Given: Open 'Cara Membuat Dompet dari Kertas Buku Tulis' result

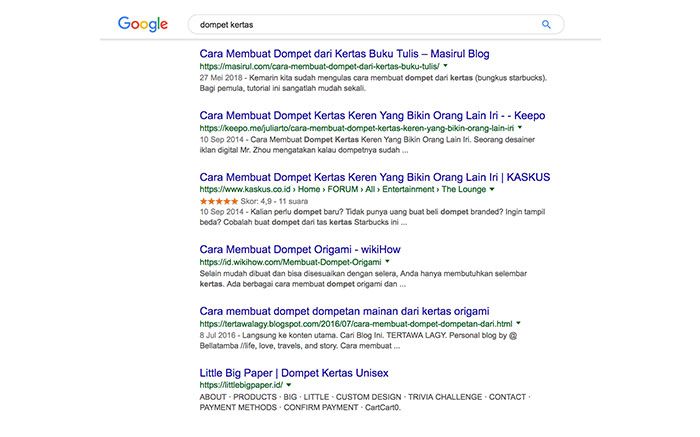Looking at the screenshot, I should [344, 54].
